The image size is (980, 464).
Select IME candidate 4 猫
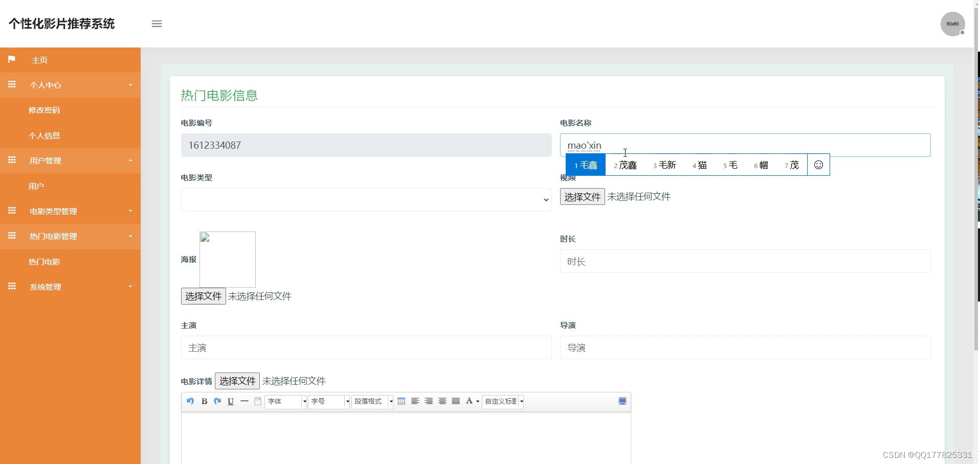pyautogui.click(x=699, y=165)
